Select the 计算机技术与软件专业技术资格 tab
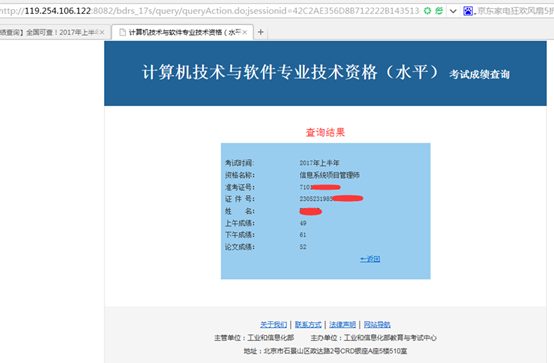 coord(182,33)
